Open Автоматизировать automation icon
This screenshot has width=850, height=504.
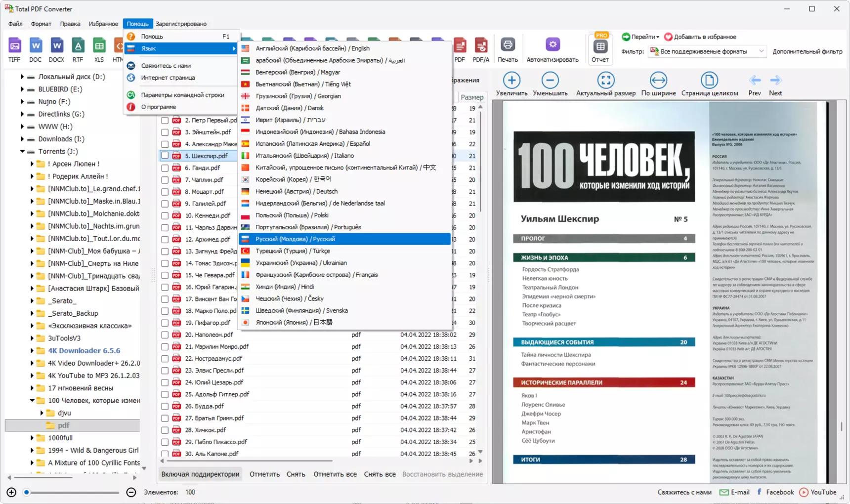pyautogui.click(x=552, y=49)
